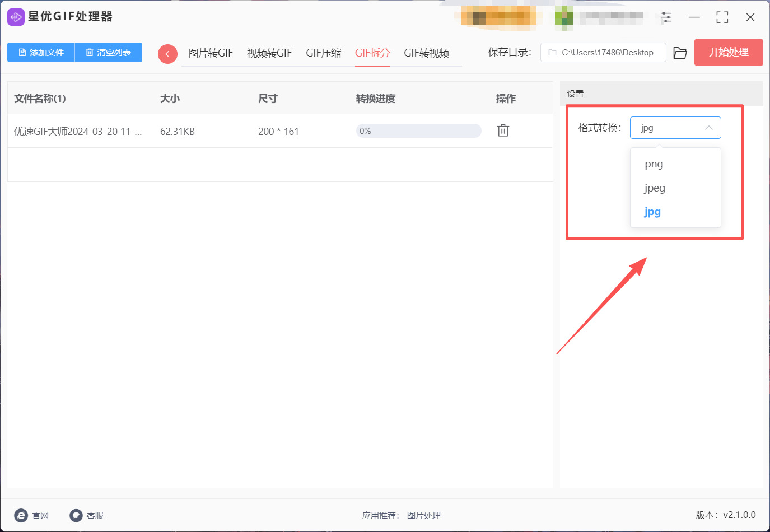
Task: Switch to the 图片转GIF tab
Action: click(x=211, y=53)
